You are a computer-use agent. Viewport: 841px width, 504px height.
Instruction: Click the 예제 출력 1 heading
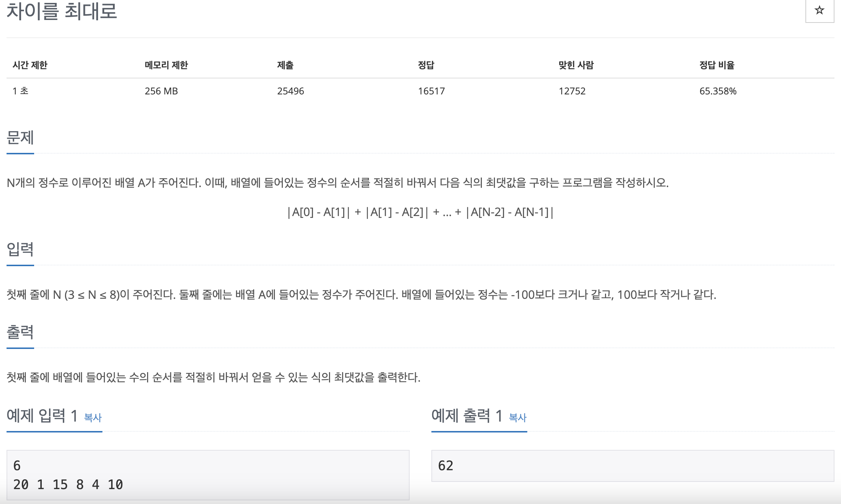coord(467,416)
